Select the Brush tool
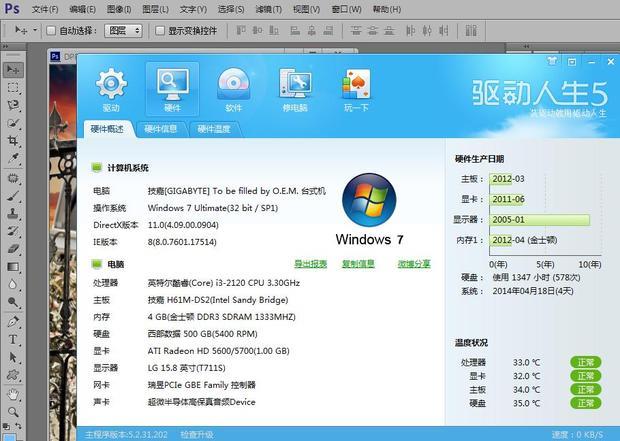Screen dimensions: 620x441 click(13, 196)
